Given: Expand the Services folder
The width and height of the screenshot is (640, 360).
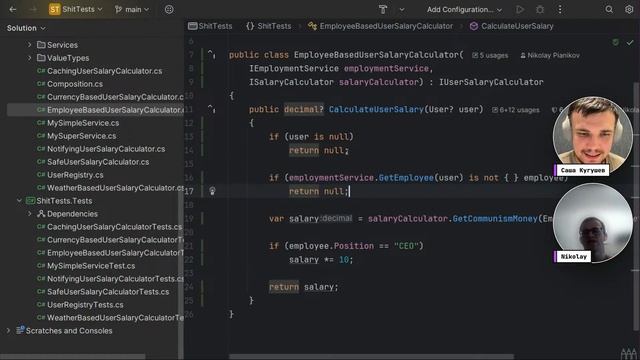Looking at the screenshot, I should (29, 45).
